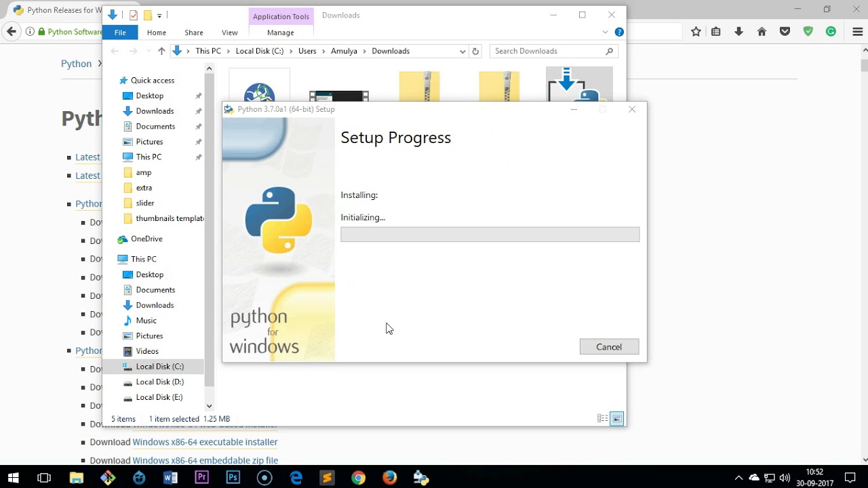Open View tab in Explorer ribbon

tap(230, 33)
